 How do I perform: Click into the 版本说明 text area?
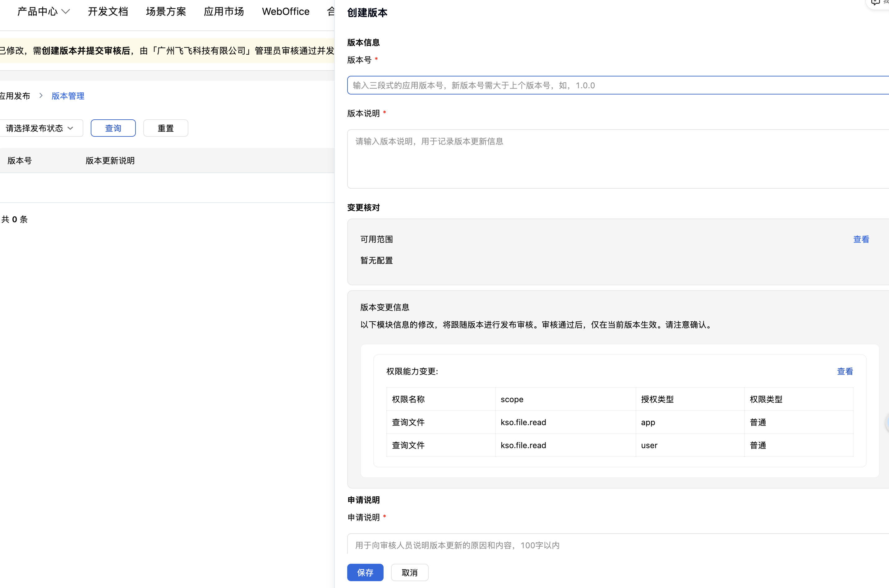[x=618, y=159]
